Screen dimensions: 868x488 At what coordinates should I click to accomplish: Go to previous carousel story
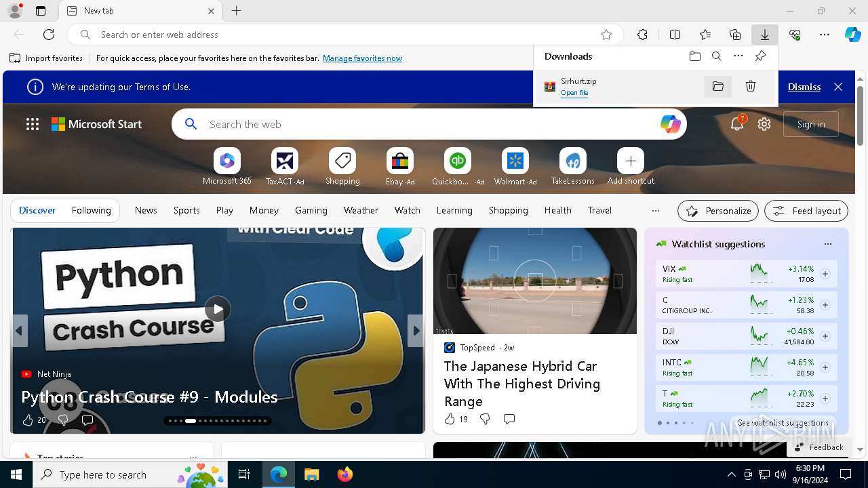[19, 331]
